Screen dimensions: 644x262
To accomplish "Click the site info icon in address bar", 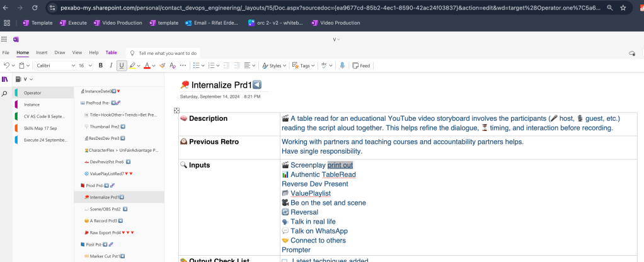I will [x=52, y=8].
